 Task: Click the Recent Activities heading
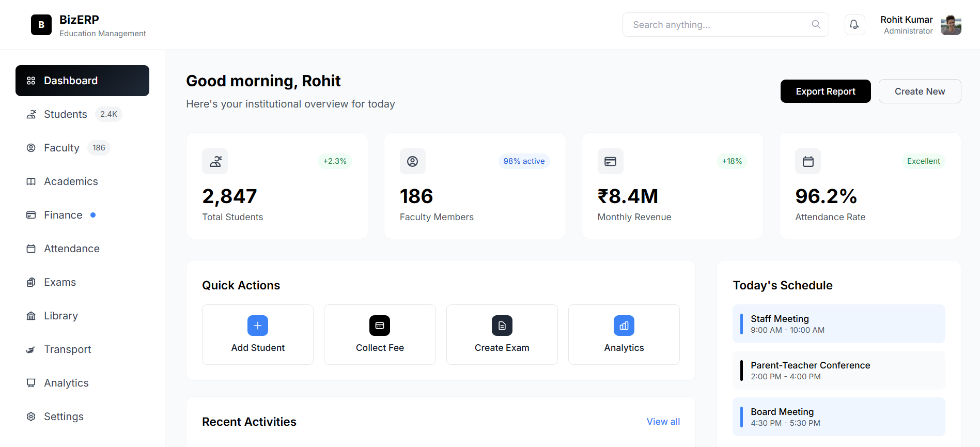[x=249, y=422]
